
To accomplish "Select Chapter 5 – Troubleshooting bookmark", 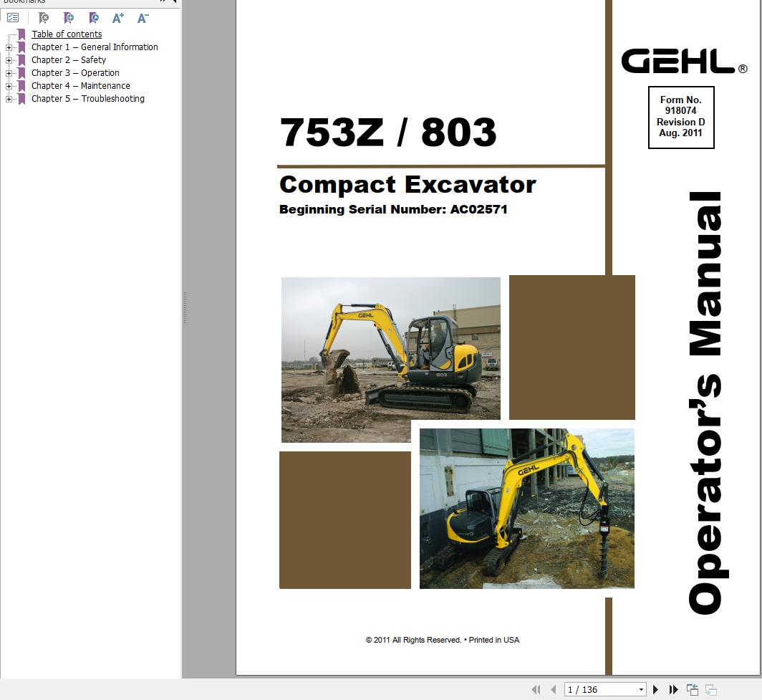I will 88,99.
